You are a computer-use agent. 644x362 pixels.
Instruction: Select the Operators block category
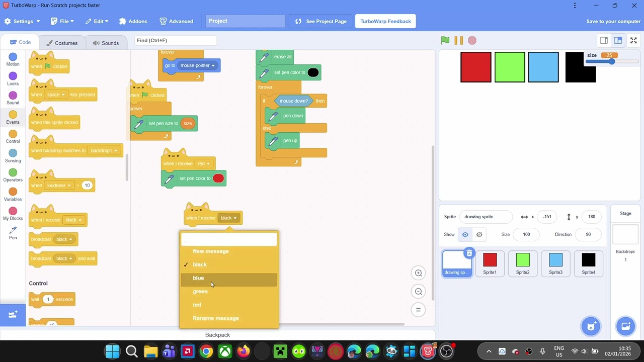[13, 175]
